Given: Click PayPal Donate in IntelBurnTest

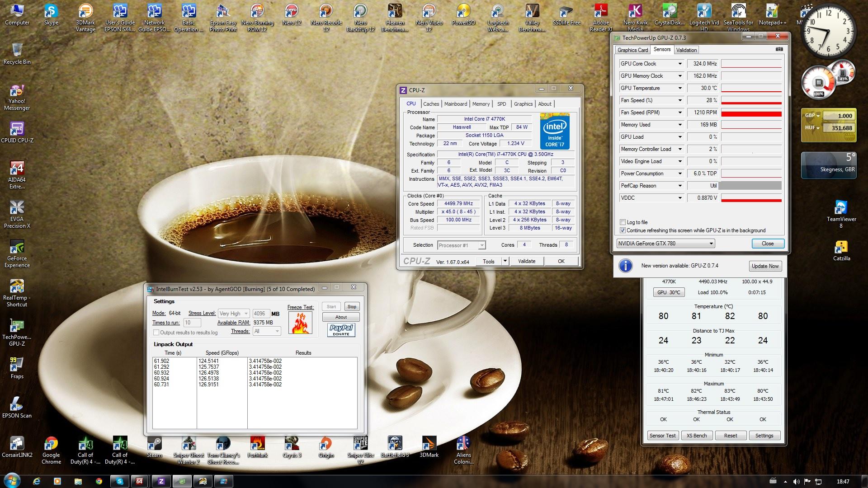Looking at the screenshot, I should point(341,330).
